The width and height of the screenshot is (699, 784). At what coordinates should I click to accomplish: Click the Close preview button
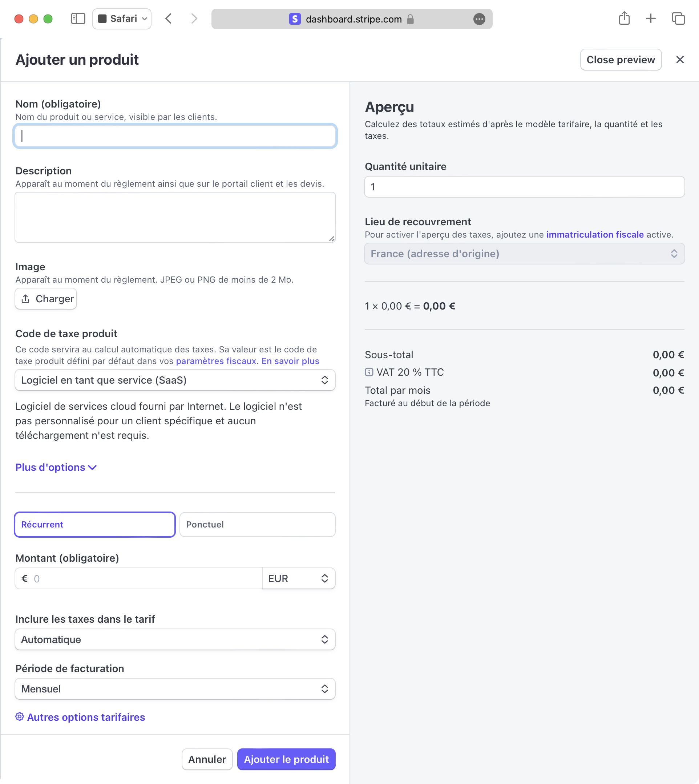[x=620, y=60]
